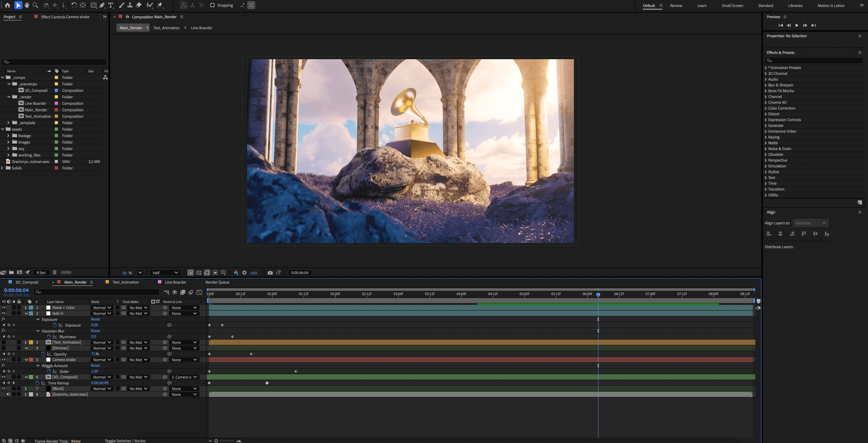Hide the Noise + Color layer

pos(4,308)
